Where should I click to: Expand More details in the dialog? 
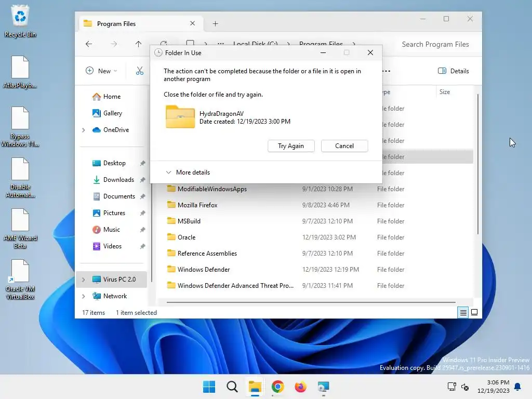188,172
